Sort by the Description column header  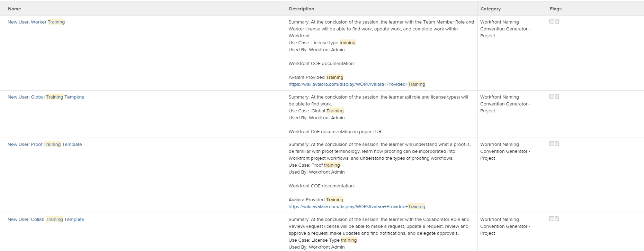[x=302, y=9]
